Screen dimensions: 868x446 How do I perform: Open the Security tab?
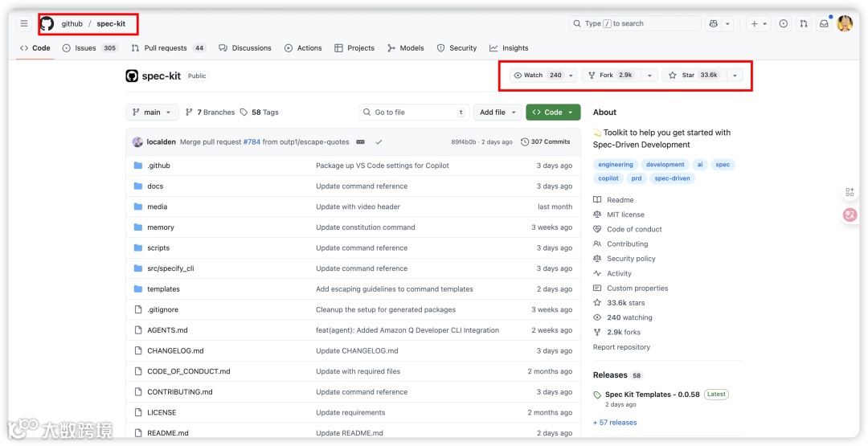[457, 48]
